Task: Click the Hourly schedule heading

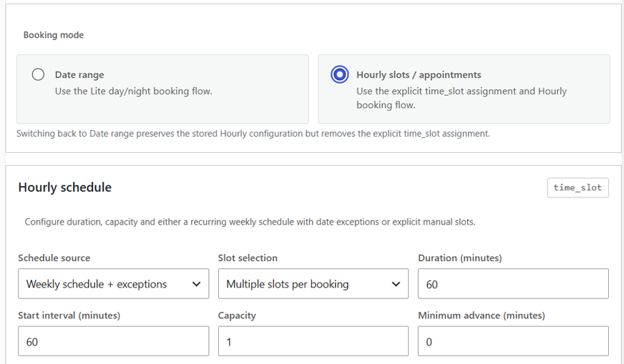Action: 65,187
